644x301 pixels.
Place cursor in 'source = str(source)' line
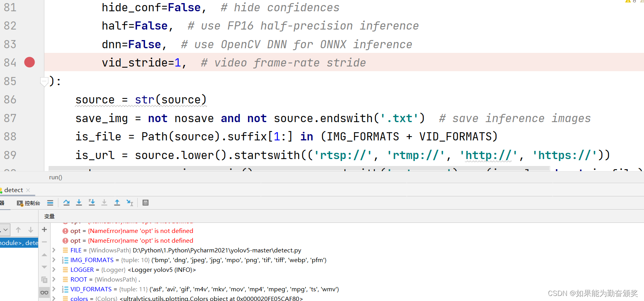pyautogui.click(x=141, y=100)
